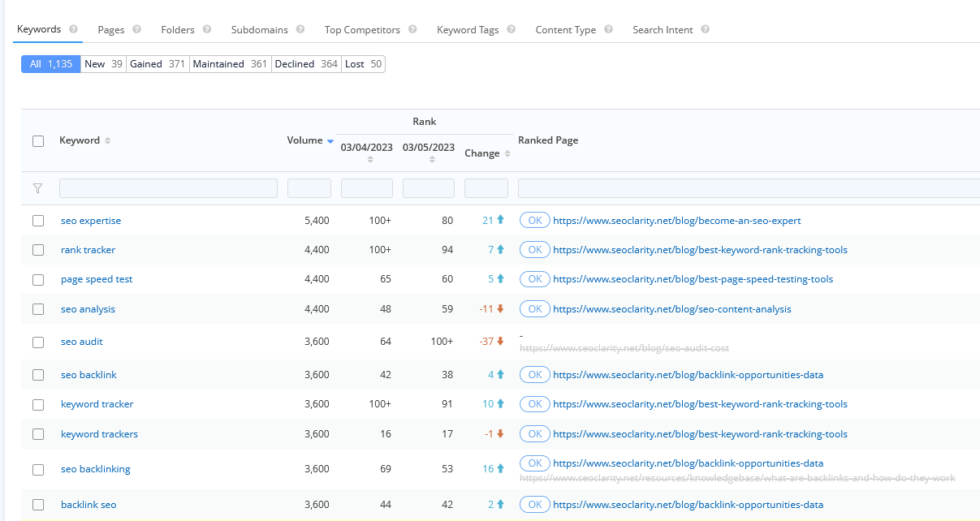Open the seo backlinking keyword link
Screen dimensions: 980x521
(96, 469)
